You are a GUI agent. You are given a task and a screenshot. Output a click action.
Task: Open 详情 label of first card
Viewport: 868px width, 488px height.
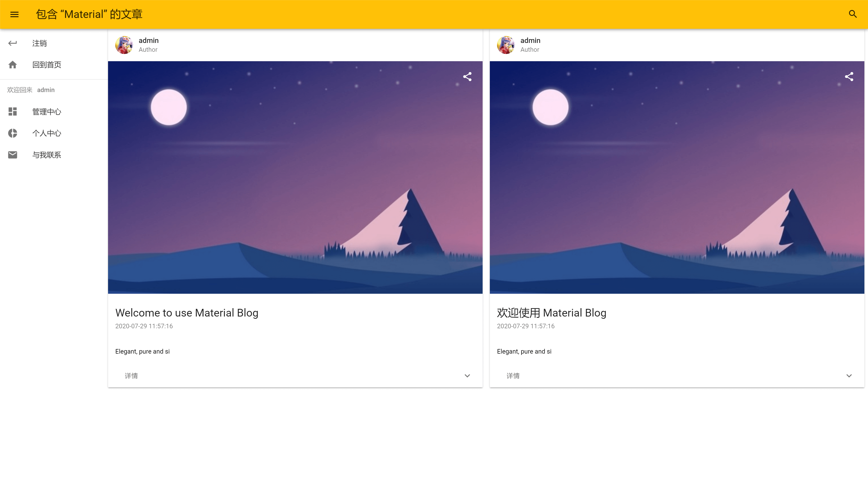(131, 376)
